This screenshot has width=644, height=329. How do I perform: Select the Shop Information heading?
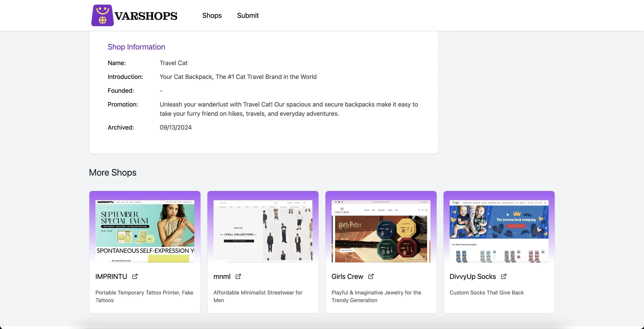click(x=136, y=47)
